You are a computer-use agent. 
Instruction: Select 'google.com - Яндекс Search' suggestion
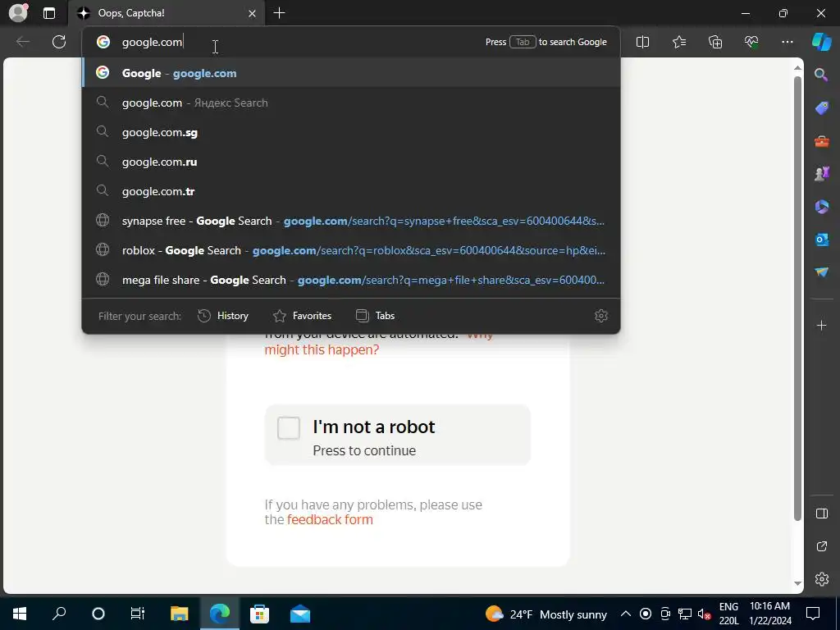(351, 103)
